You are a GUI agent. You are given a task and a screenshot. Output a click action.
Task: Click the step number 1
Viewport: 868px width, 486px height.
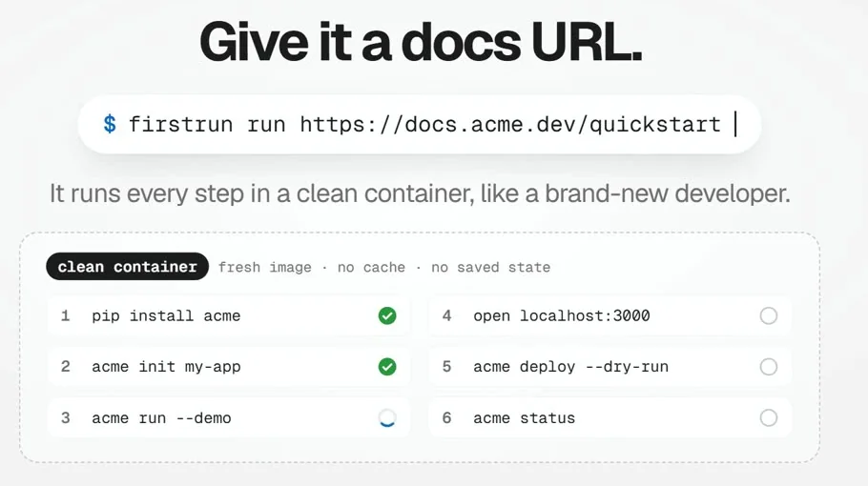(65, 315)
